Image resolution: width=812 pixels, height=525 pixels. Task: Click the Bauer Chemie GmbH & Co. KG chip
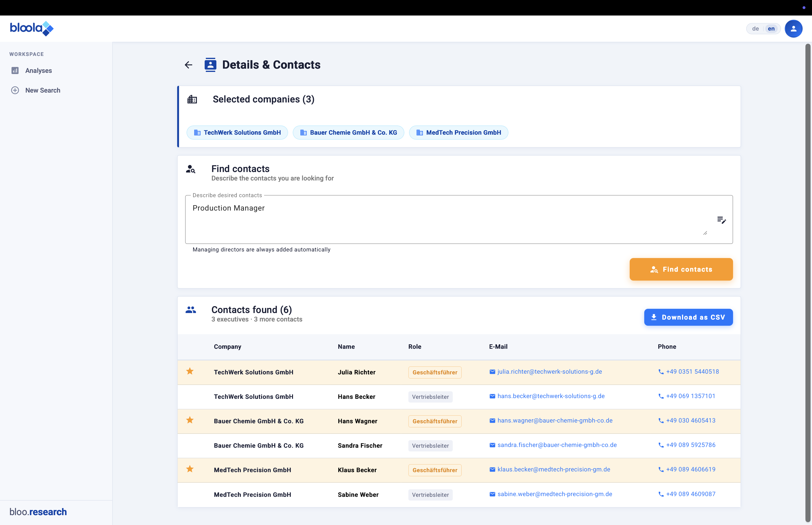click(x=348, y=133)
